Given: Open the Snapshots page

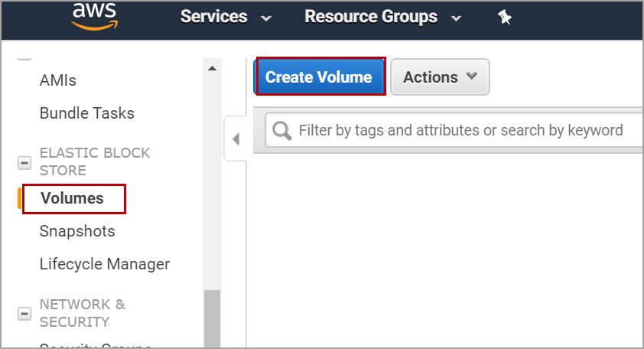Looking at the screenshot, I should click(x=77, y=231).
